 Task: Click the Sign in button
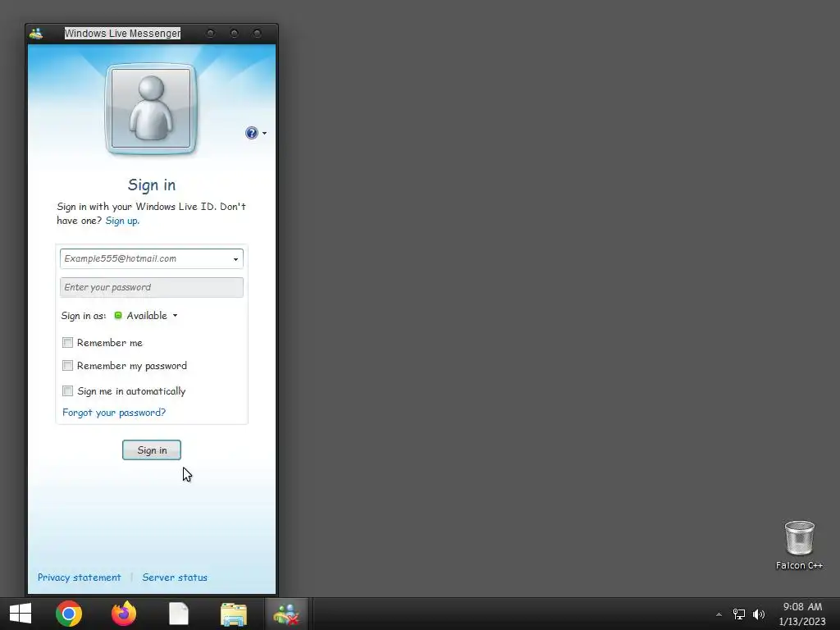coord(152,450)
